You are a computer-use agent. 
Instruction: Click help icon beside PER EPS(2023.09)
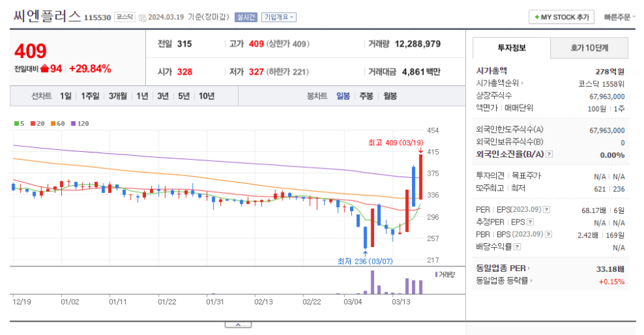[x=546, y=210]
